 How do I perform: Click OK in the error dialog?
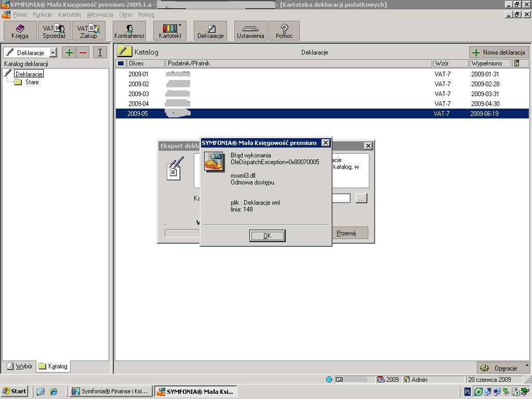pyautogui.click(x=268, y=235)
